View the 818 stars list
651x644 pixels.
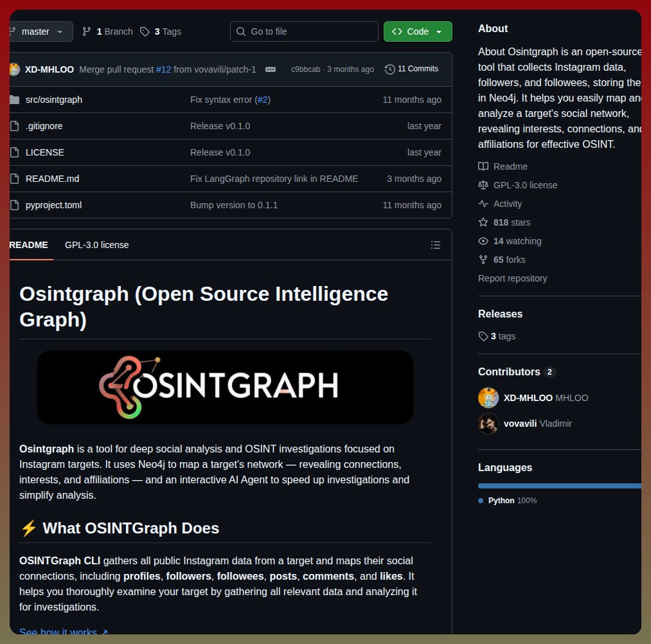coord(512,222)
